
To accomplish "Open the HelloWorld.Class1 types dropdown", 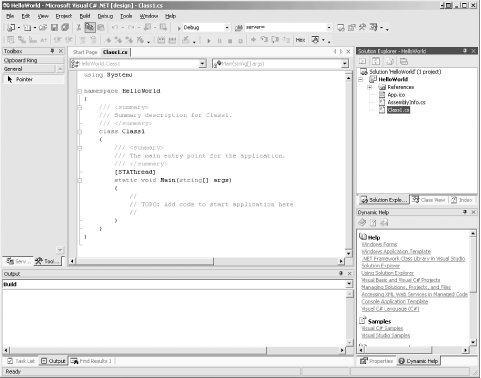I will click(202, 64).
